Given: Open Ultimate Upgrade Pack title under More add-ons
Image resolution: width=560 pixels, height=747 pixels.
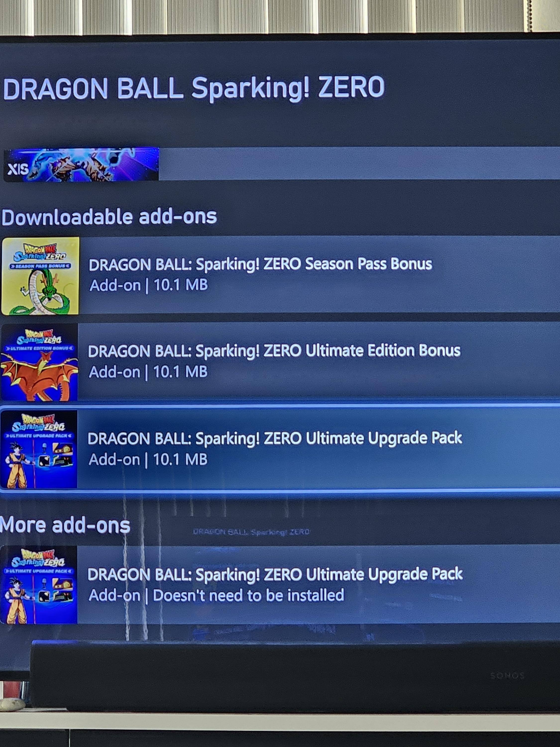Looking at the screenshot, I should tap(275, 574).
